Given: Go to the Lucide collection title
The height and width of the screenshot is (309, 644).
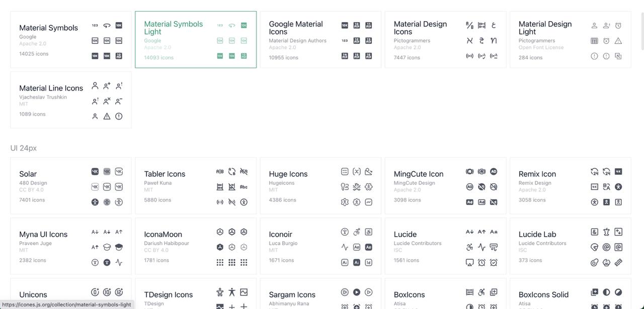Looking at the screenshot, I should (405, 234).
